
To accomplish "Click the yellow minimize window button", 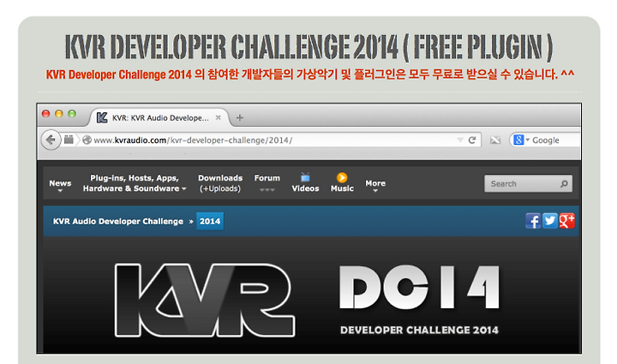I will click(x=59, y=114).
